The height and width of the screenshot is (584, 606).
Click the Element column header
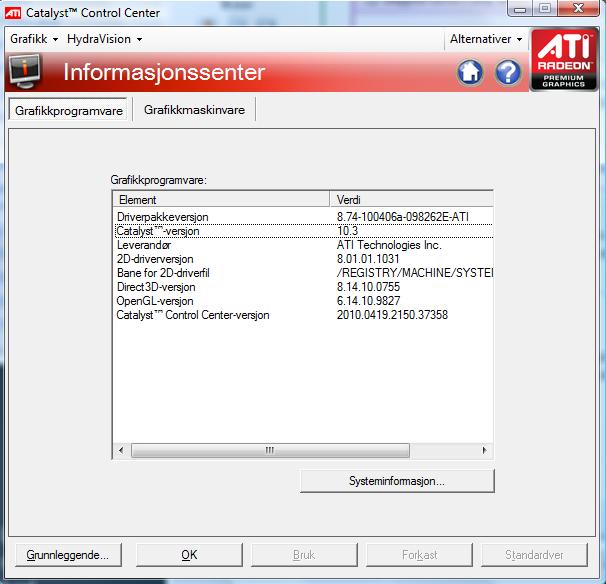[221, 200]
